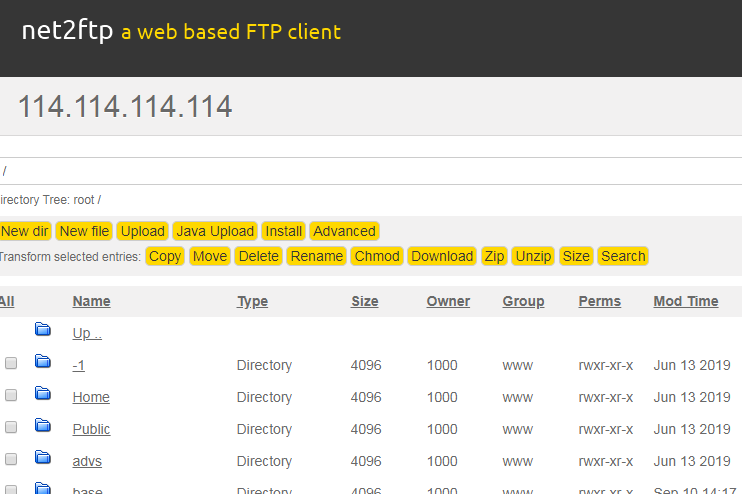
Task: Click the 4096 size of -1 row
Action: pos(366,365)
